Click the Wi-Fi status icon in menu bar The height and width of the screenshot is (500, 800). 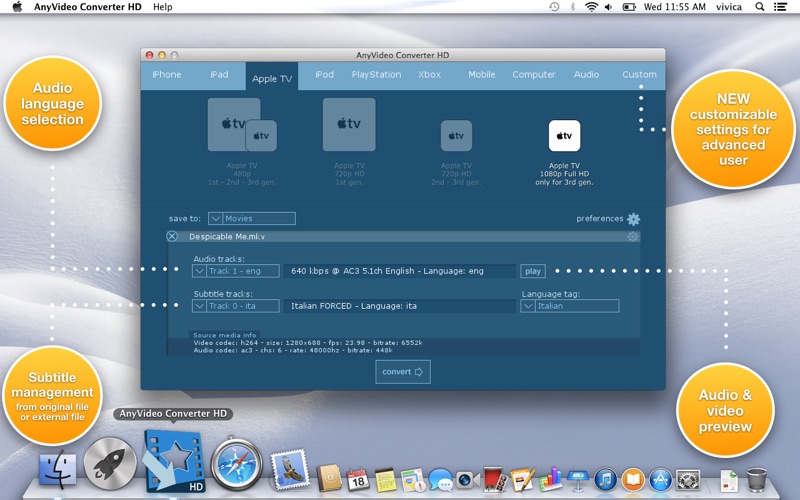(x=591, y=7)
